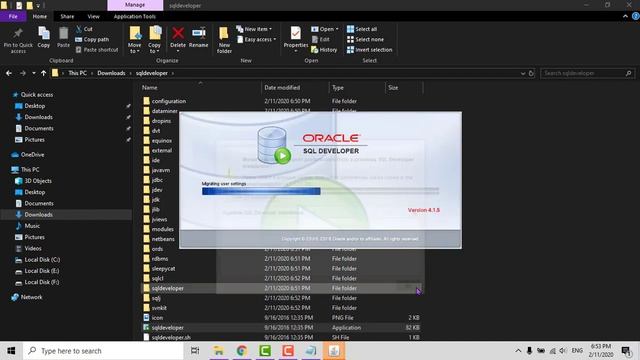Switch to the Home ribbon tab
640x360 pixels.
pyautogui.click(x=40, y=16)
